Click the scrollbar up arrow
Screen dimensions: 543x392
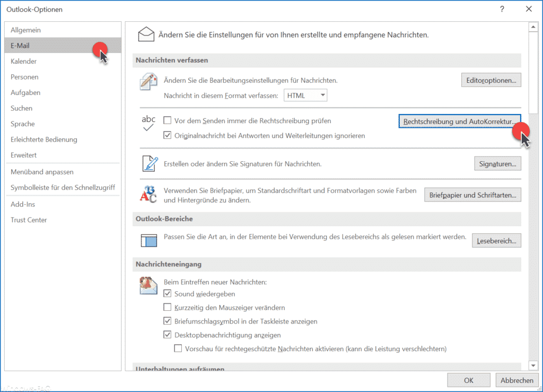coord(533,27)
